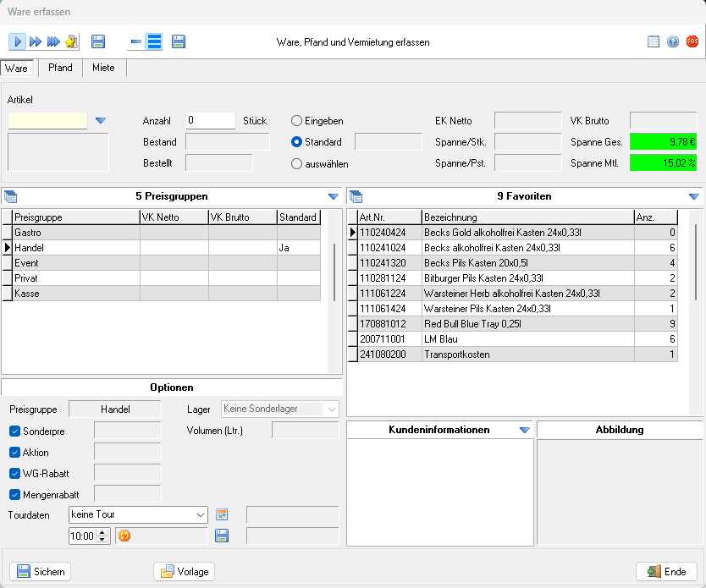The width and height of the screenshot is (706, 588).
Task: Click the Ende button
Action: click(666, 572)
